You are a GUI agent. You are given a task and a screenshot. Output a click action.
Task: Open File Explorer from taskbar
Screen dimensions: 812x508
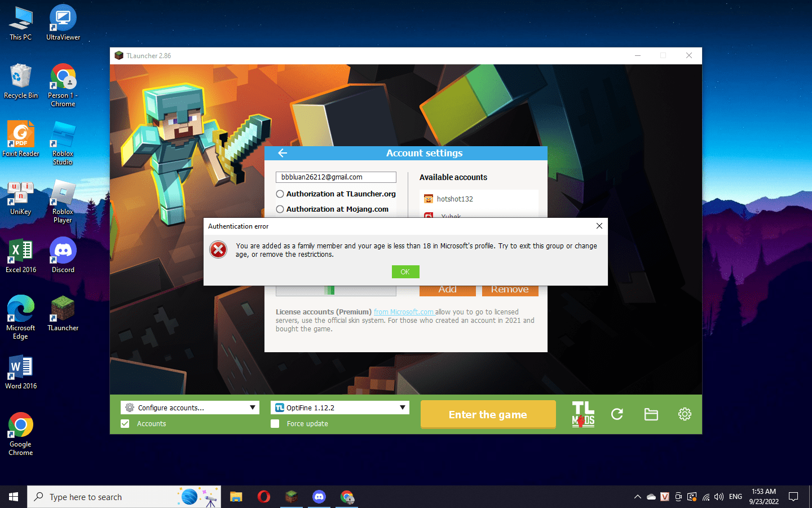click(x=236, y=497)
